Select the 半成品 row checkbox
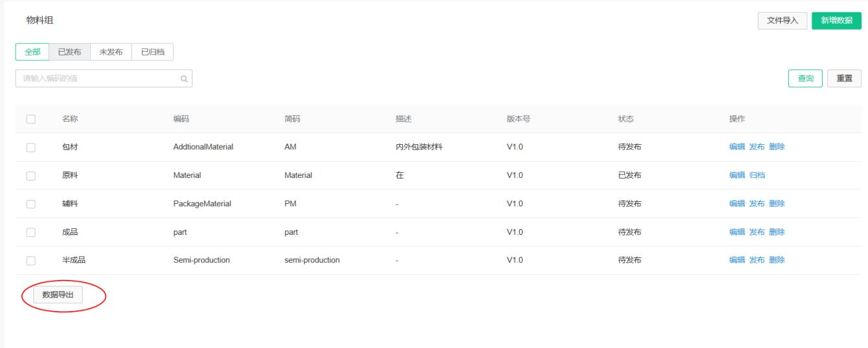868x348 pixels. tap(30, 261)
